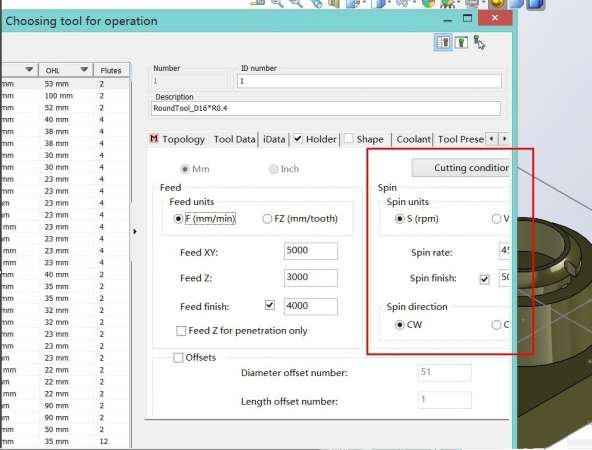Viewport: 592px width, 450px height.
Task: Toggle the Feed finish checkbox
Action: (270, 305)
